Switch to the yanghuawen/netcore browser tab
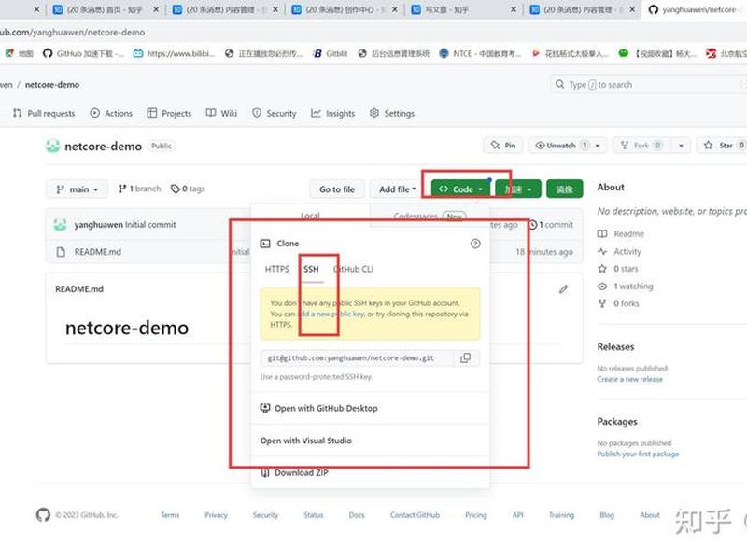The width and height of the screenshot is (747, 560). point(696,9)
